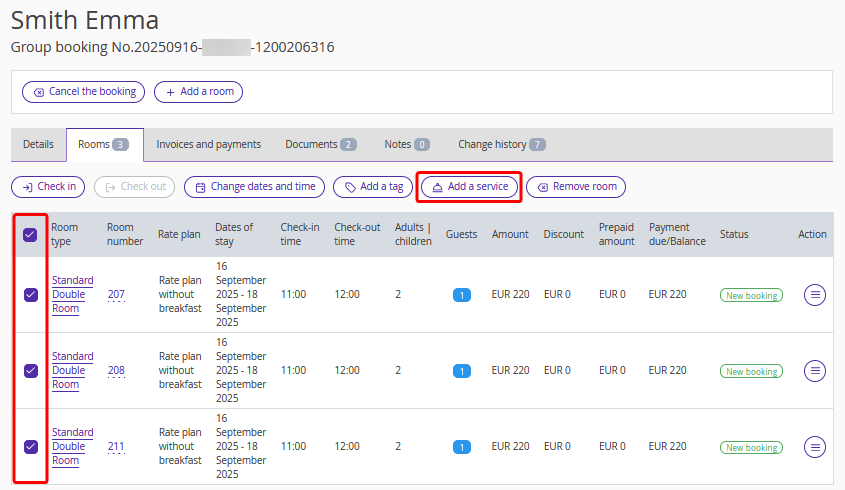Click guest count badge for room 207
Viewport: 845px width, 490px height.
(x=461, y=295)
